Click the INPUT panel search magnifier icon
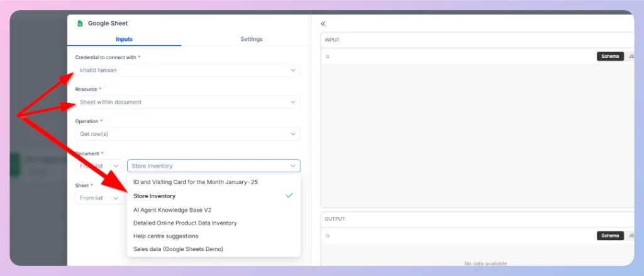The width and height of the screenshot is (644, 276). coord(327,57)
